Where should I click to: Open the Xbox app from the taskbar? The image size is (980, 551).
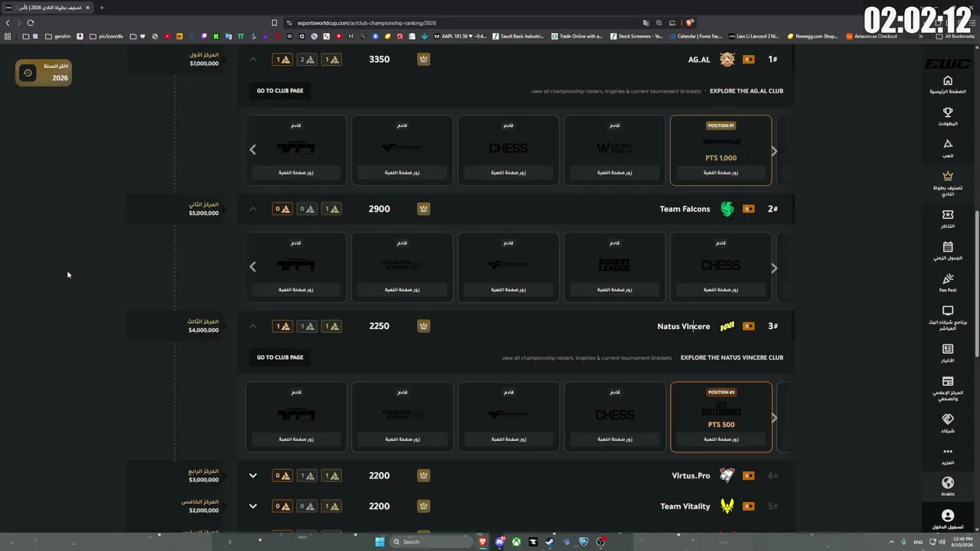pos(516,542)
